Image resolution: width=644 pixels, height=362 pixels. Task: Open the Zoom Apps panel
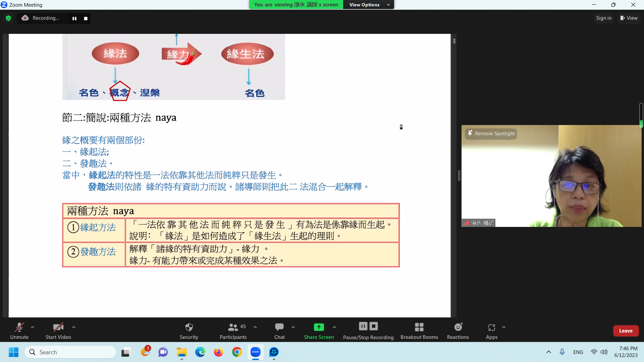click(x=491, y=330)
